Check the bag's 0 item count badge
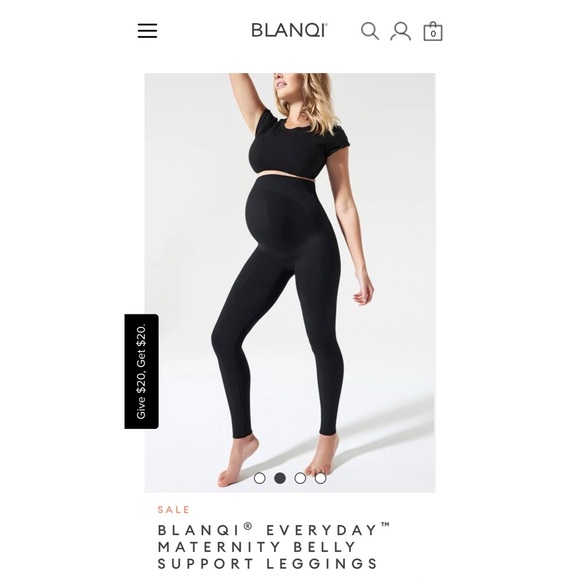Viewport: 580px width, 580px height. pyautogui.click(x=433, y=34)
